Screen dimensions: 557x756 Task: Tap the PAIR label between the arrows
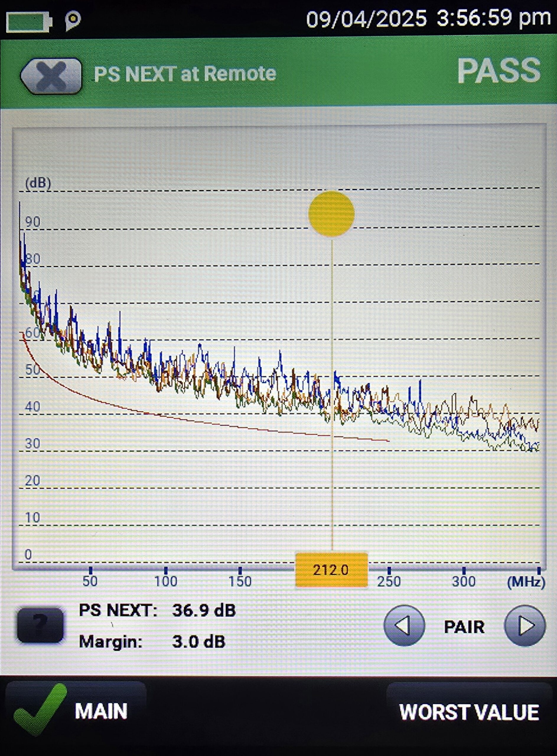464,627
